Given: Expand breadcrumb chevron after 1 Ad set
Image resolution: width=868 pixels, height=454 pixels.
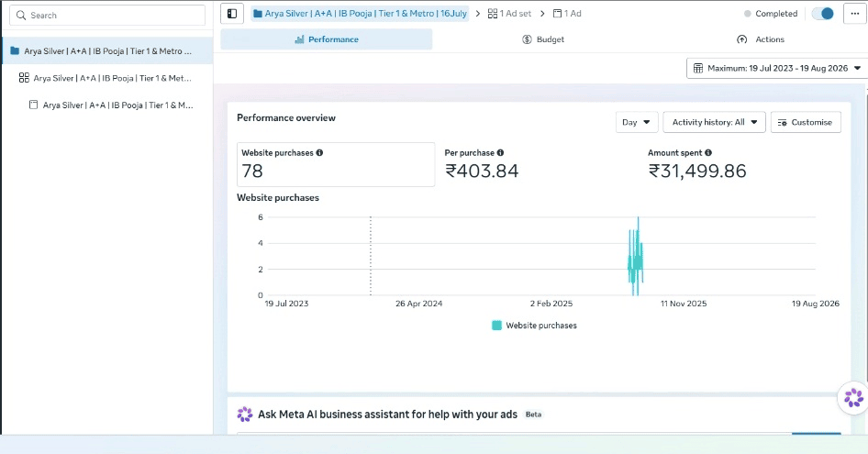Looking at the screenshot, I should click(x=542, y=13).
